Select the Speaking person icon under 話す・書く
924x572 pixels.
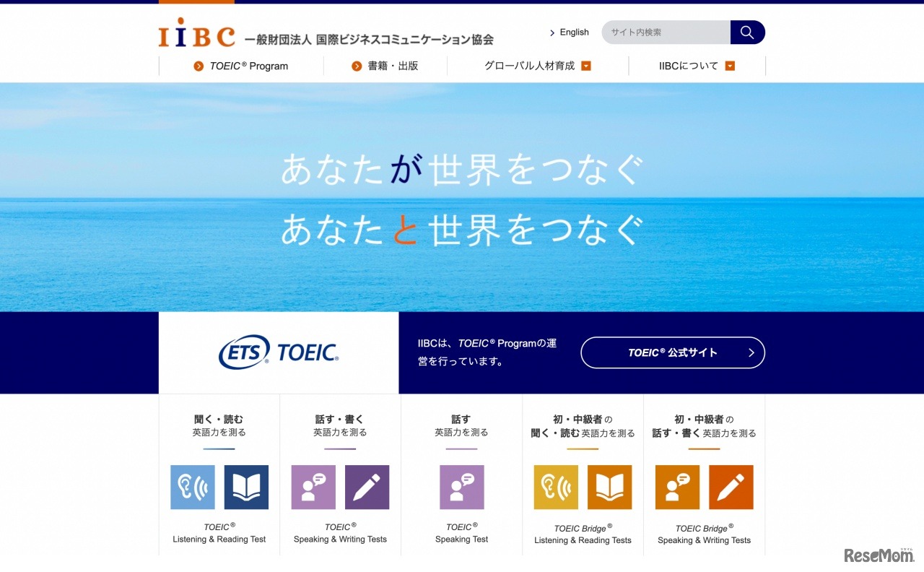313,487
